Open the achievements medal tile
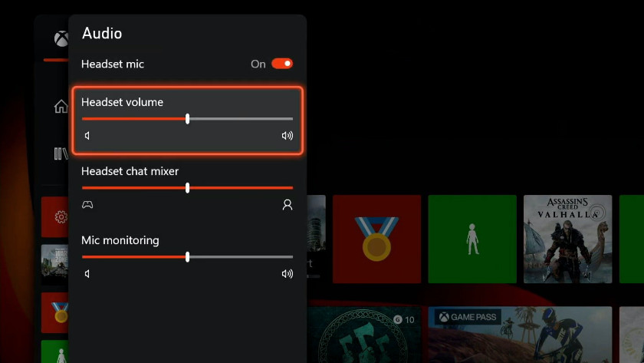644x363 pixels. point(376,239)
